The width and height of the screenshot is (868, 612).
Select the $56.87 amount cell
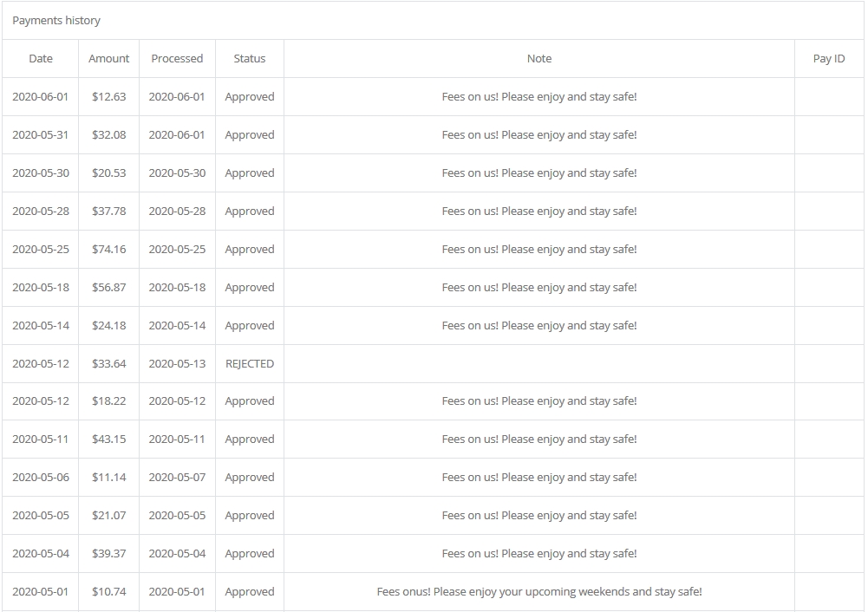tap(108, 288)
